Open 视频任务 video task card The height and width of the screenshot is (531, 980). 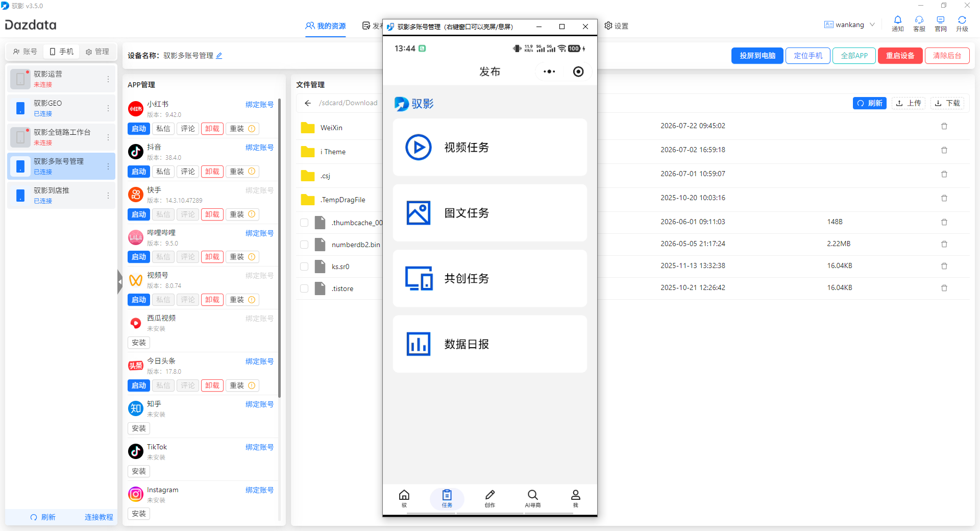490,147
